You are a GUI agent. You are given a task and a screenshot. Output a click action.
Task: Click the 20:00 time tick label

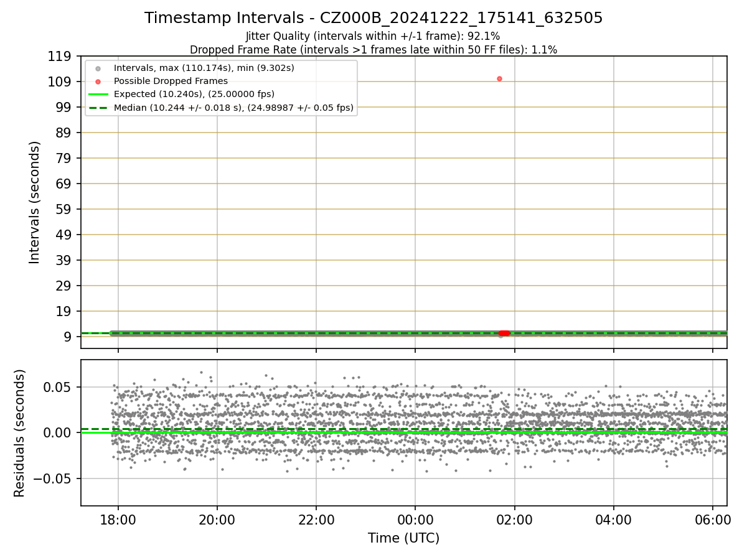[x=217, y=520]
